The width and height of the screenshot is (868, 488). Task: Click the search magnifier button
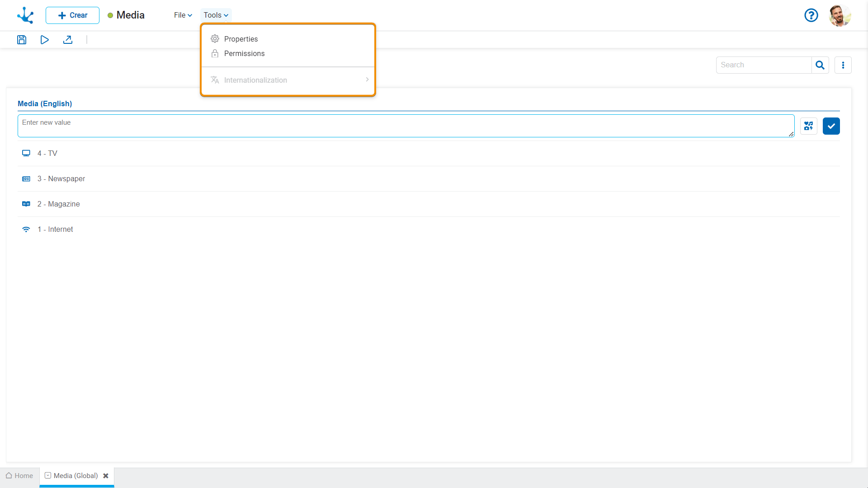pos(820,65)
